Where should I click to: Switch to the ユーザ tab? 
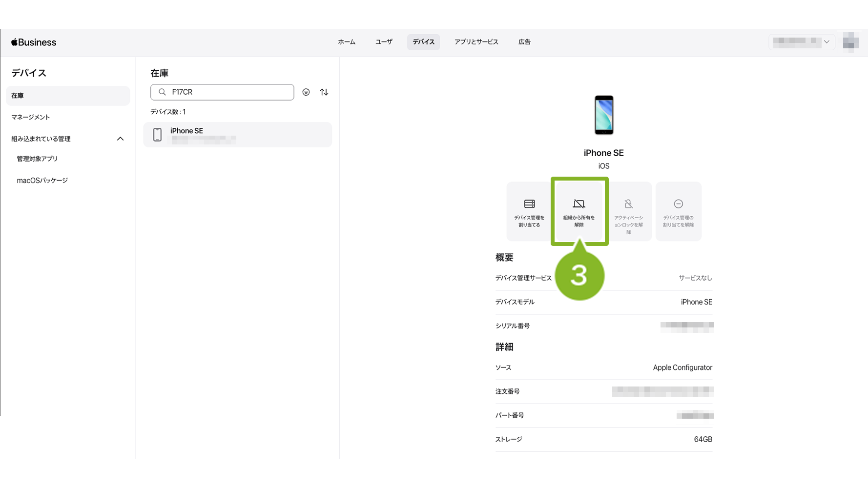[x=384, y=42]
